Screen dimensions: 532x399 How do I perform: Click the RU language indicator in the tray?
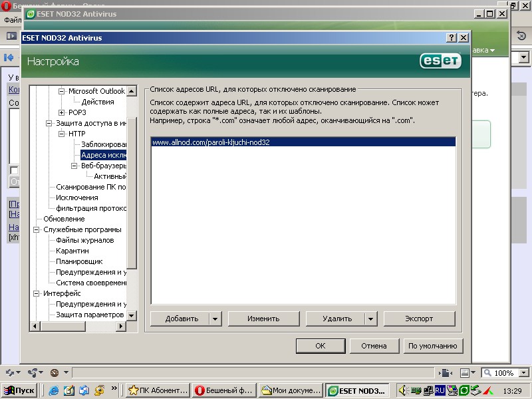pyautogui.click(x=440, y=390)
